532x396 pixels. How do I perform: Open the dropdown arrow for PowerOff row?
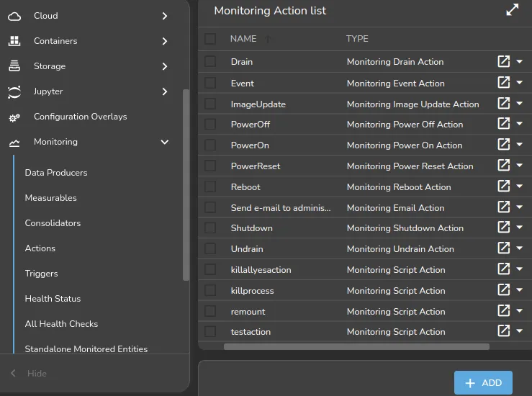(520, 124)
